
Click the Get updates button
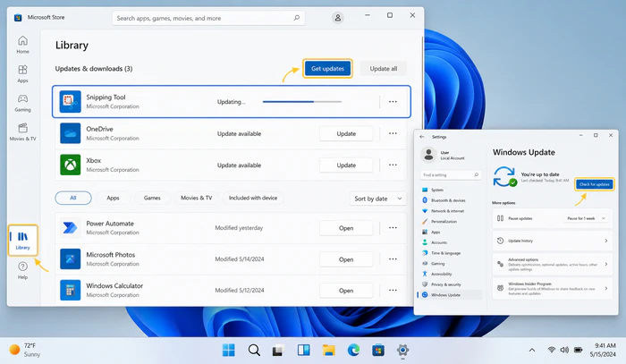click(x=327, y=69)
